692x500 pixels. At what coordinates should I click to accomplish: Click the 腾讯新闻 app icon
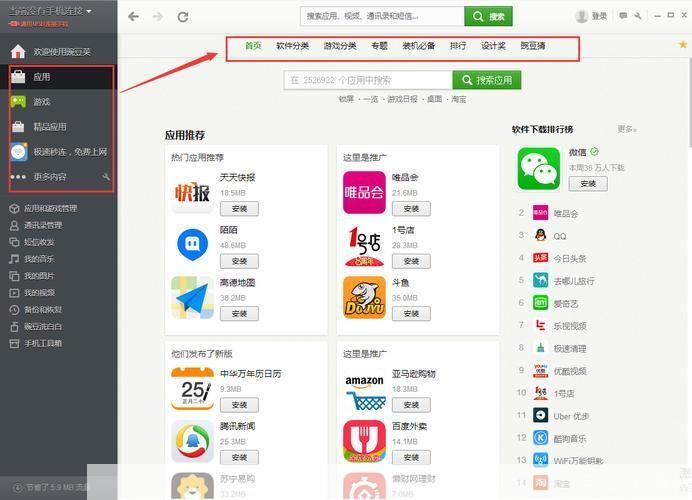[192, 441]
